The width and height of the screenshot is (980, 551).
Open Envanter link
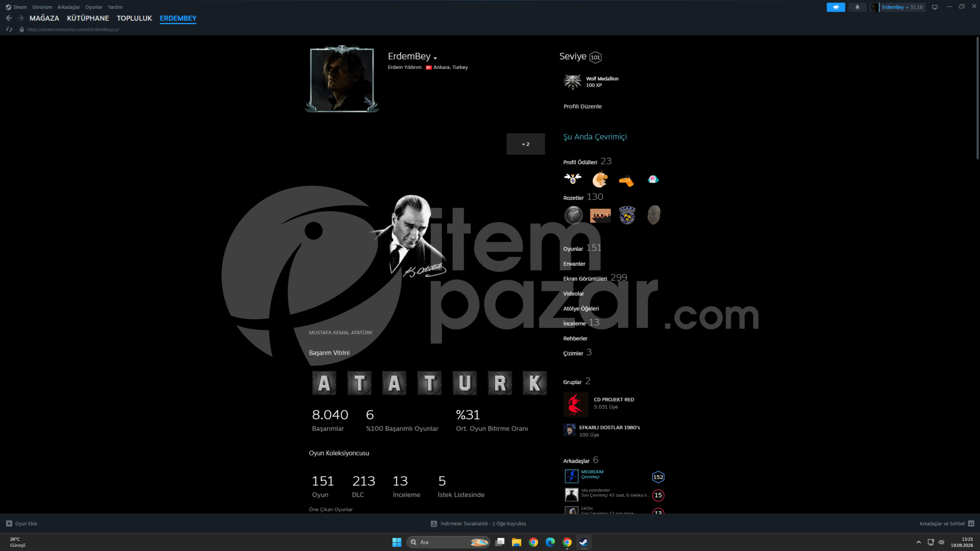click(574, 264)
